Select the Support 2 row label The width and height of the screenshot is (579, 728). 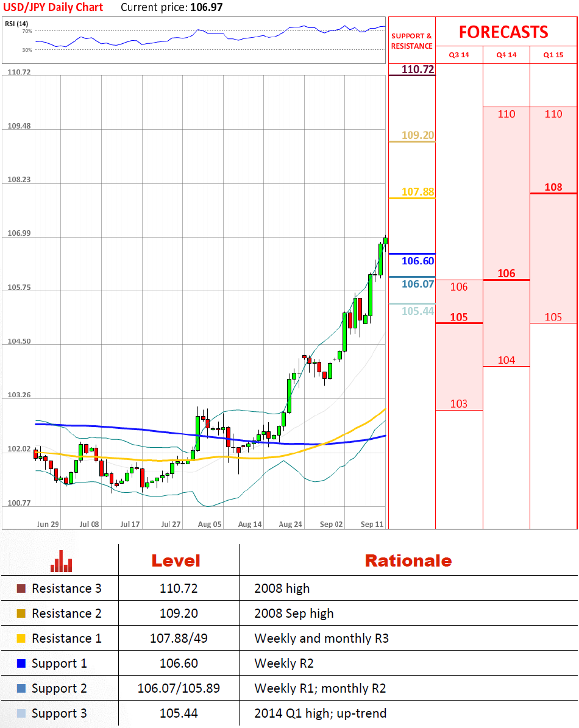[59, 688]
